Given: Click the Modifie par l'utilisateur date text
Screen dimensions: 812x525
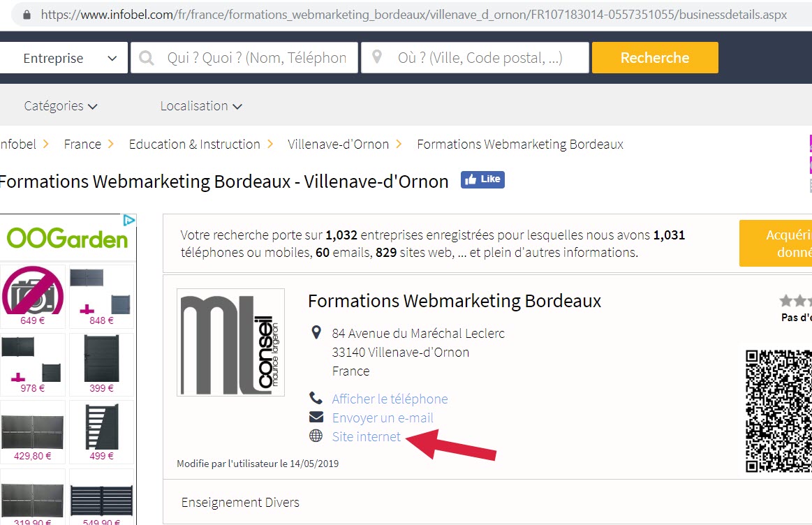Looking at the screenshot, I should pos(258,464).
